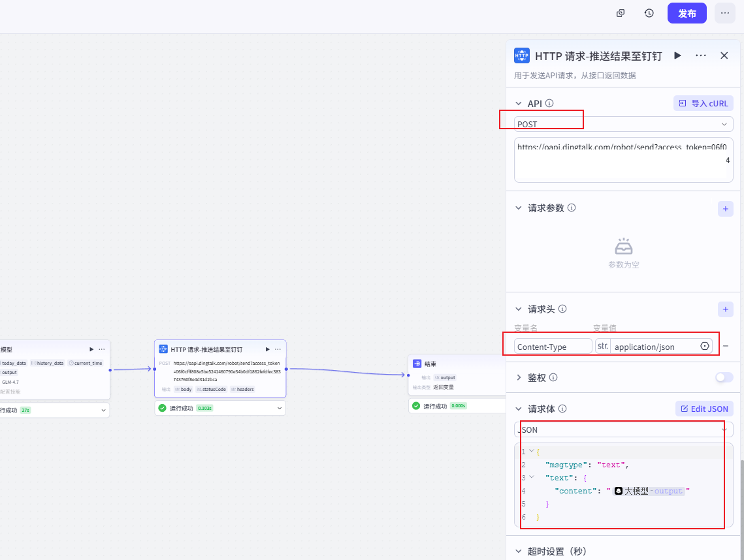Click the duplicate workflow icon in top bar
744x560 pixels.
tap(620, 13)
